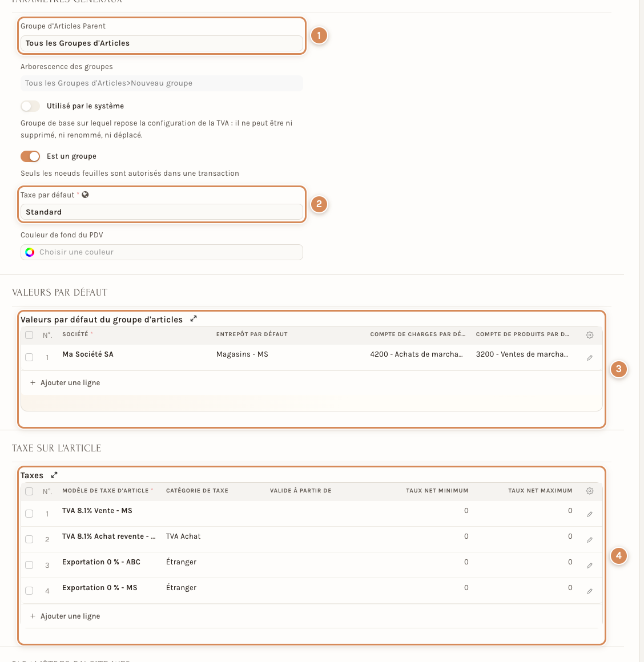Add a line in the Taxes table

point(65,616)
